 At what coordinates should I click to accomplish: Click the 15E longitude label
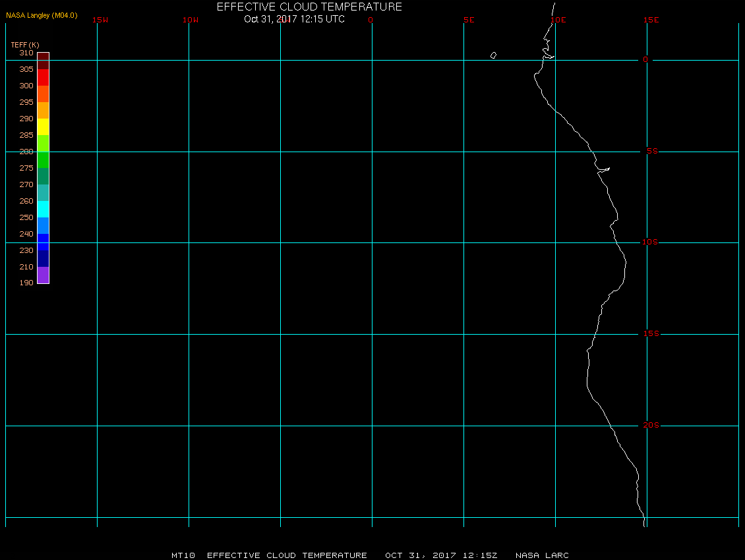[651, 20]
